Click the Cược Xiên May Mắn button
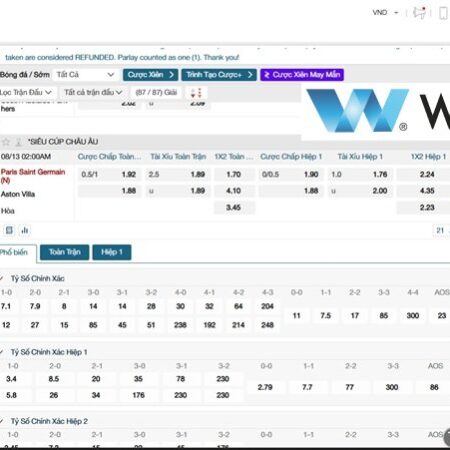The width and height of the screenshot is (450, 450). coord(302,75)
